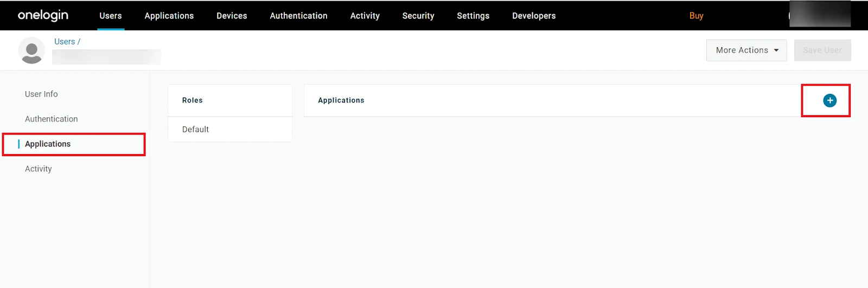Open the Developers menu
868x288 pixels.
click(534, 16)
